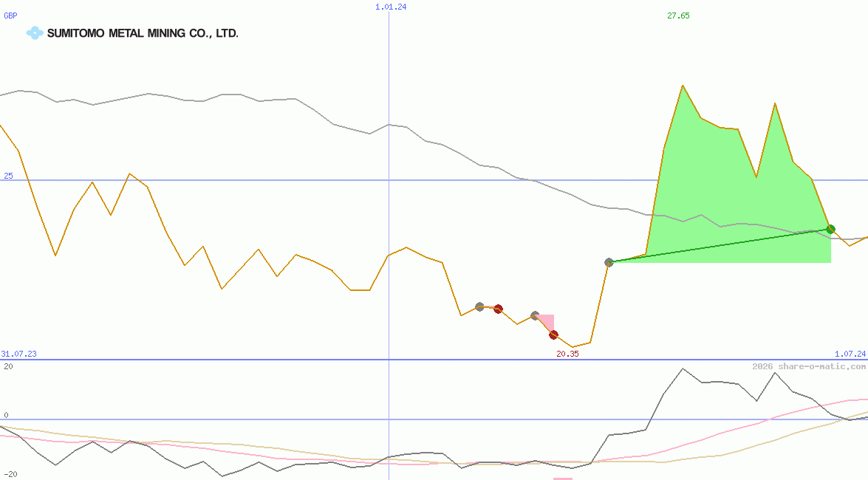Click the green exit marker dot
Screen dimensions: 868x480
coord(830,229)
